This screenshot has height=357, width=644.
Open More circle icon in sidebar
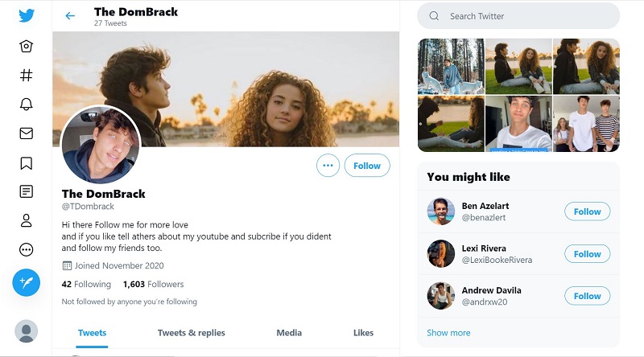(x=27, y=249)
